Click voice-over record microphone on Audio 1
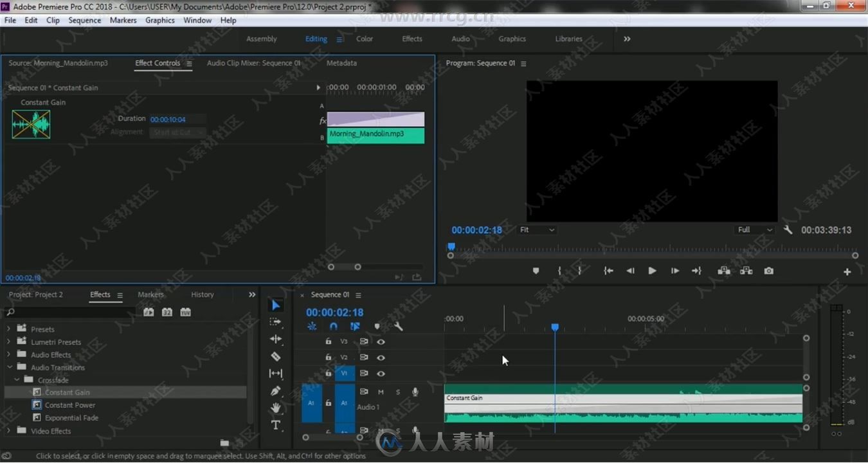 [x=415, y=392]
